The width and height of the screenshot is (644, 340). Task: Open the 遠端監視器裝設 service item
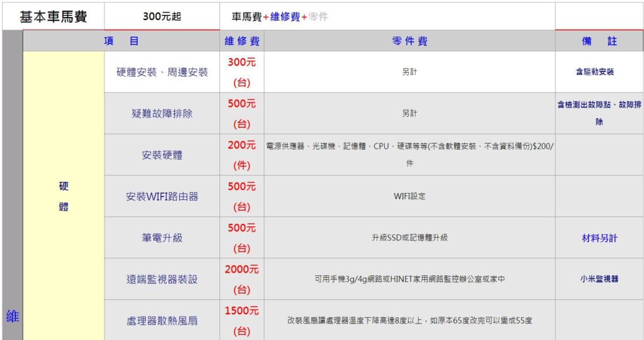162,279
